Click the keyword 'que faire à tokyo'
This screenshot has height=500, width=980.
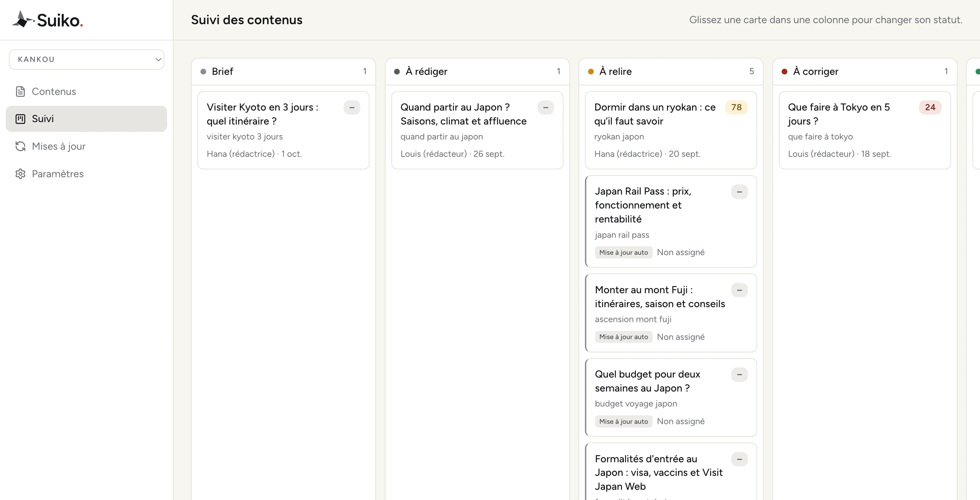[x=820, y=137]
